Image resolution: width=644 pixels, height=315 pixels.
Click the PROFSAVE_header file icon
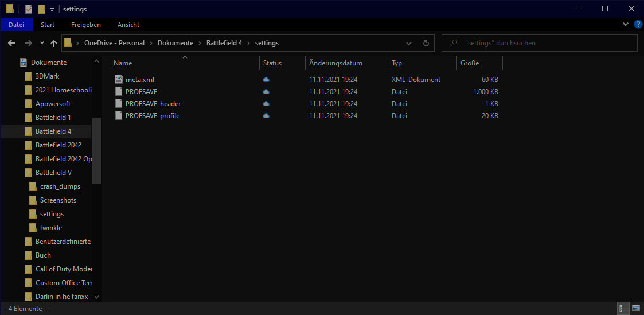coord(119,103)
